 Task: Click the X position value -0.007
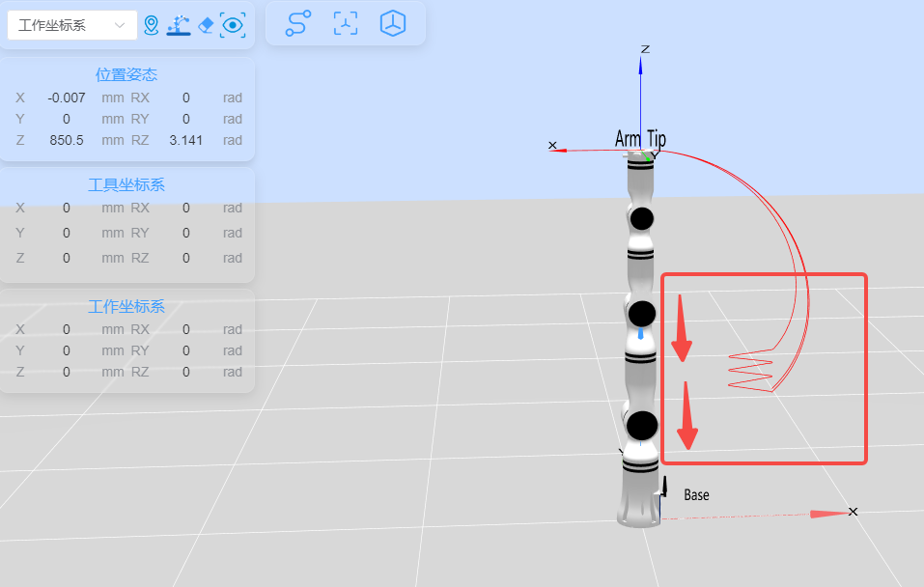(x=65, y=98)
